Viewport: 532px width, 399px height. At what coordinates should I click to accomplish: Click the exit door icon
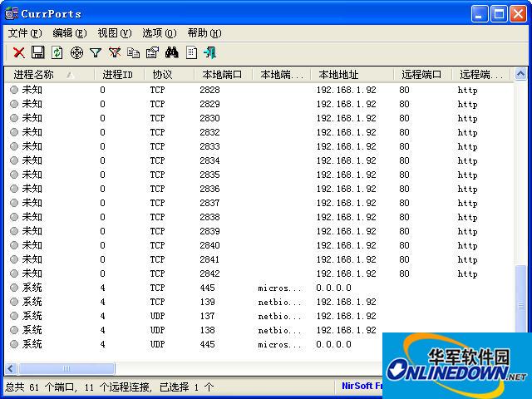pos(210,52)
